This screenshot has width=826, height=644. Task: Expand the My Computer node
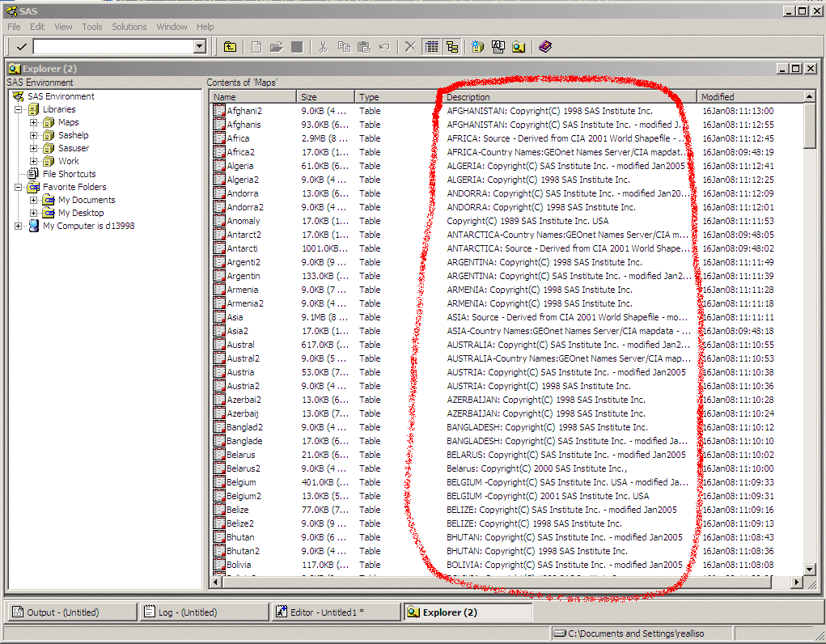18,226
